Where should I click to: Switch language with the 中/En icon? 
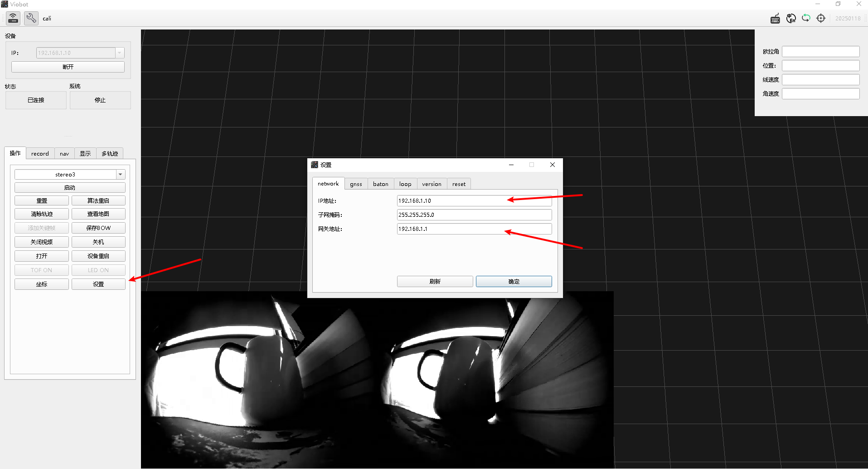[791, 19]
